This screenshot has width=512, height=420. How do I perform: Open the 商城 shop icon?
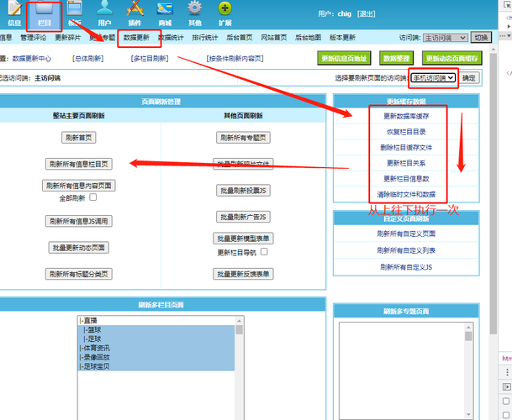point(165,13)
